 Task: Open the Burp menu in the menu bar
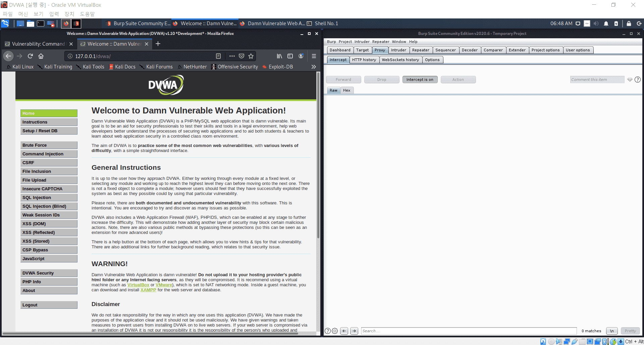[x=331, y=42]
